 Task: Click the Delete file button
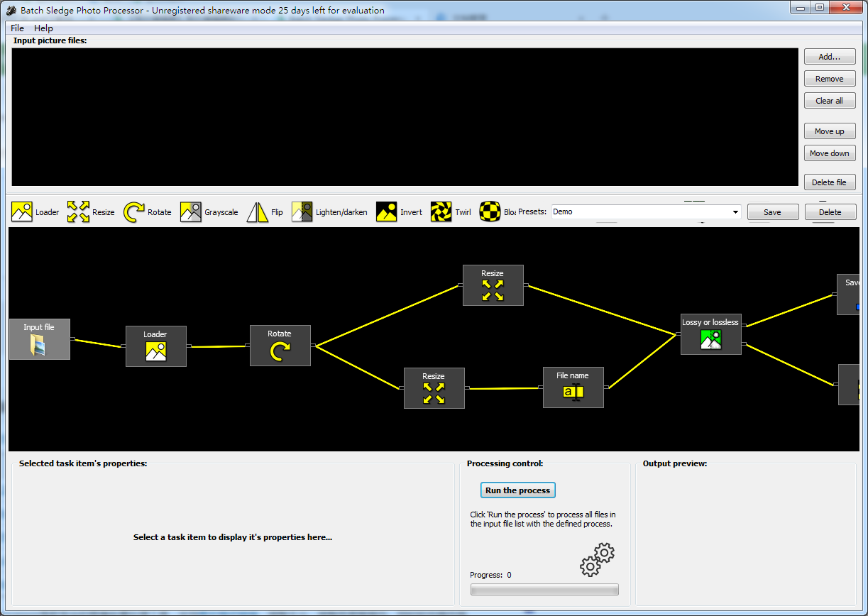tap(830, 182)
